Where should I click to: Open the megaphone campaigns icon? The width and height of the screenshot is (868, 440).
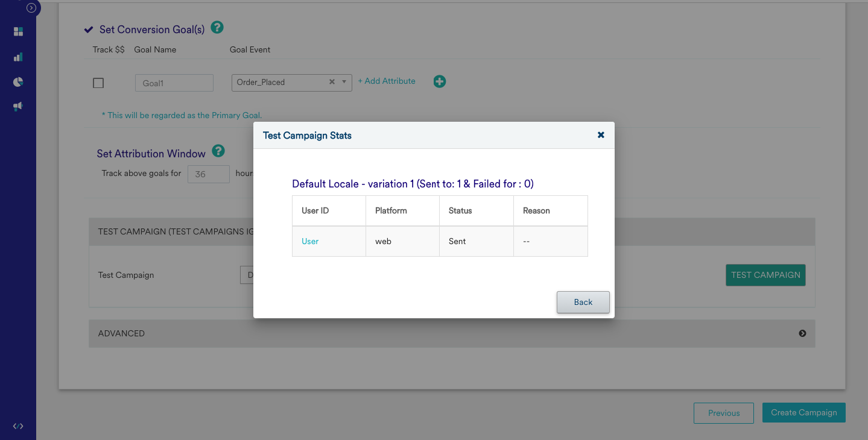pos(18,107)
